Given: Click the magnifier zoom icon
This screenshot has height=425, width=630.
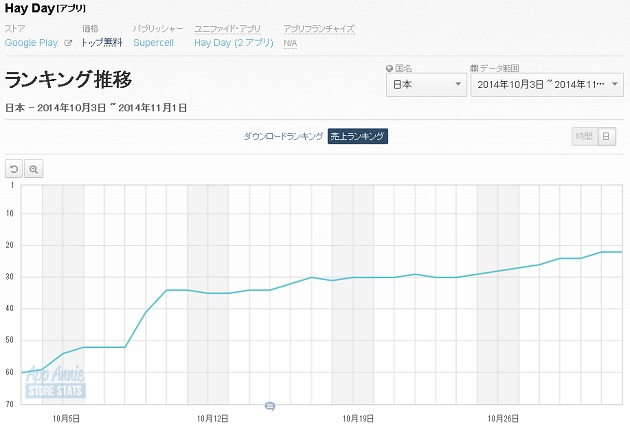Looking at the screenshot, I should (34, 169).
